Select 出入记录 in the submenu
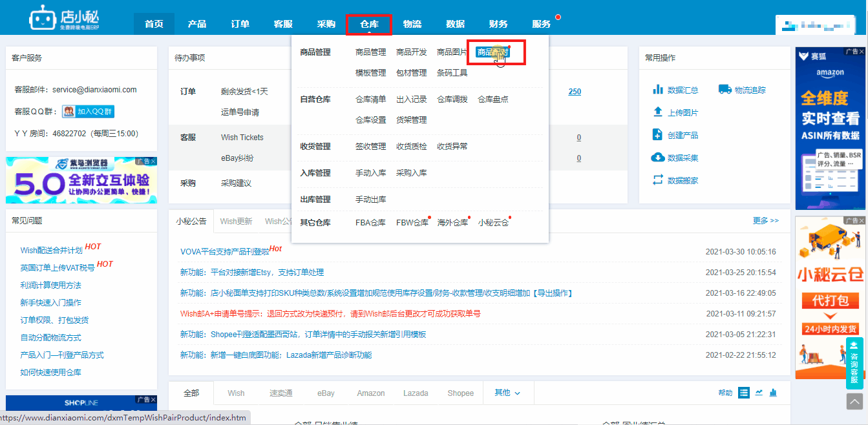This screenshot has height=425, width=868. (411, 99)
